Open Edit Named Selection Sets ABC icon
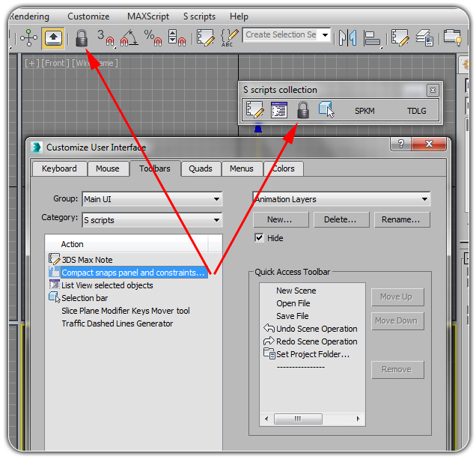Image resolution: width=476 pixels, height=459 pixels. pyautogui.click(x=229, y=37)
